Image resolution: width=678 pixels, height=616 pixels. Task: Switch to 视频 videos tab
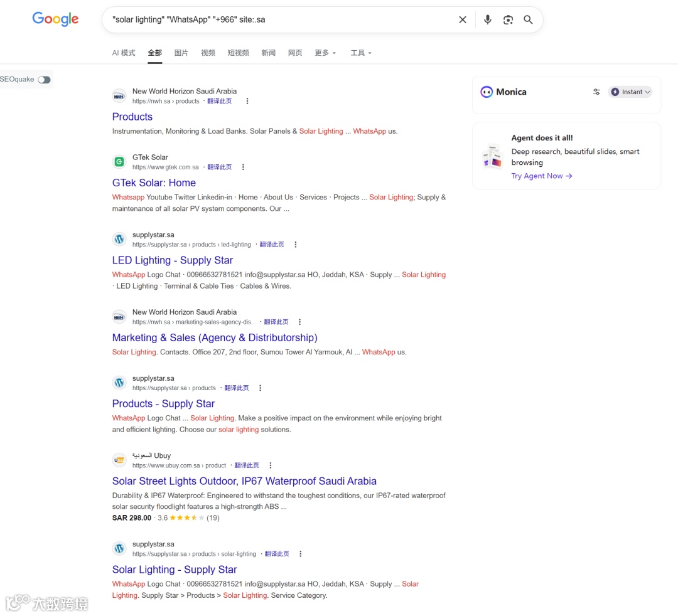click(208, 53)
